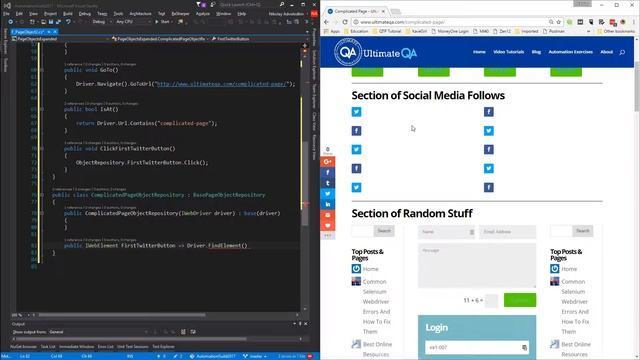Open the Build menu in Visual Studio
The height and width of the screenshot is (360, 640).
pos(68,13)
